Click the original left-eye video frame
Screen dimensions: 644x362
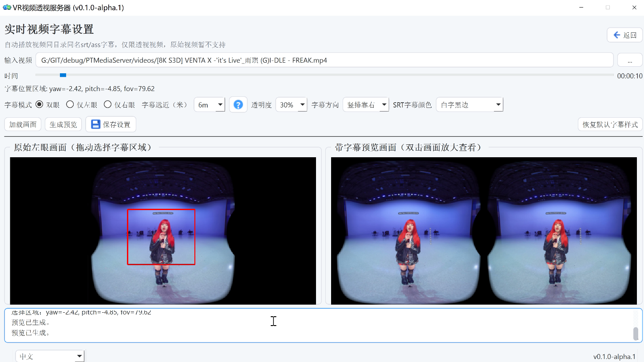[163, 231]
